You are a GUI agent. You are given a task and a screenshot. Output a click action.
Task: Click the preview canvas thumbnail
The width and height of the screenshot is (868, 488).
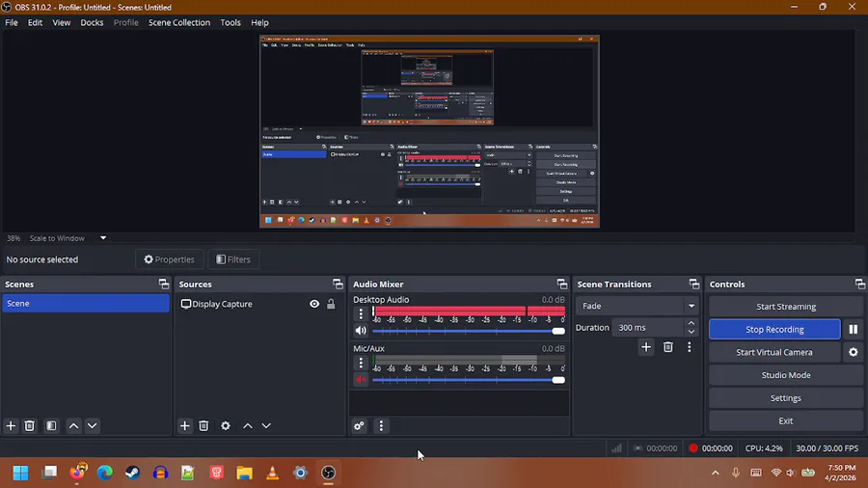(x=429, y=132)
